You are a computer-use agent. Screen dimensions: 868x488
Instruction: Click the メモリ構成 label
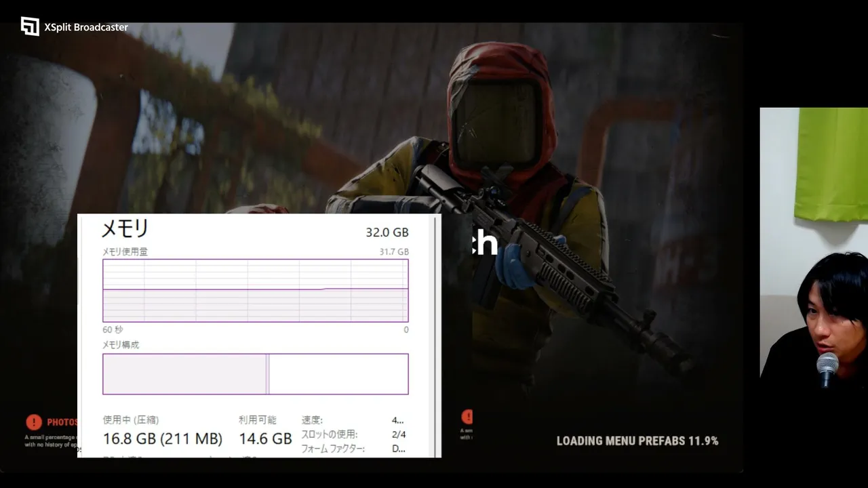tap(121, 345)
